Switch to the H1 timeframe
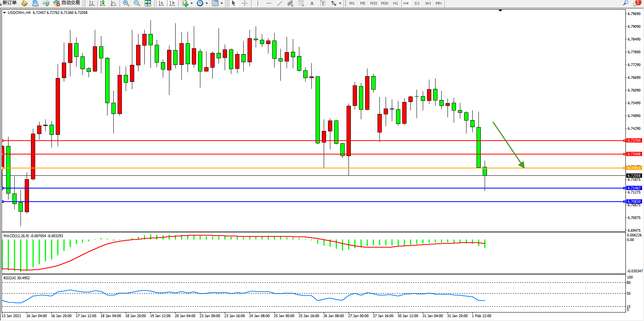 click(395, 3)
